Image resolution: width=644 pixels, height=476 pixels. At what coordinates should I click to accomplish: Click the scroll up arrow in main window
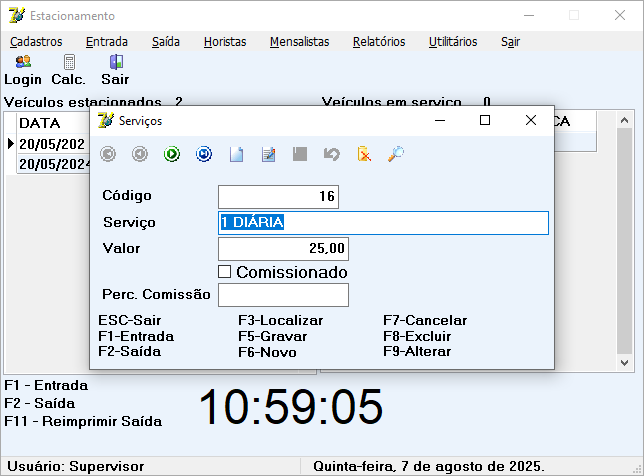pos(625,120)
